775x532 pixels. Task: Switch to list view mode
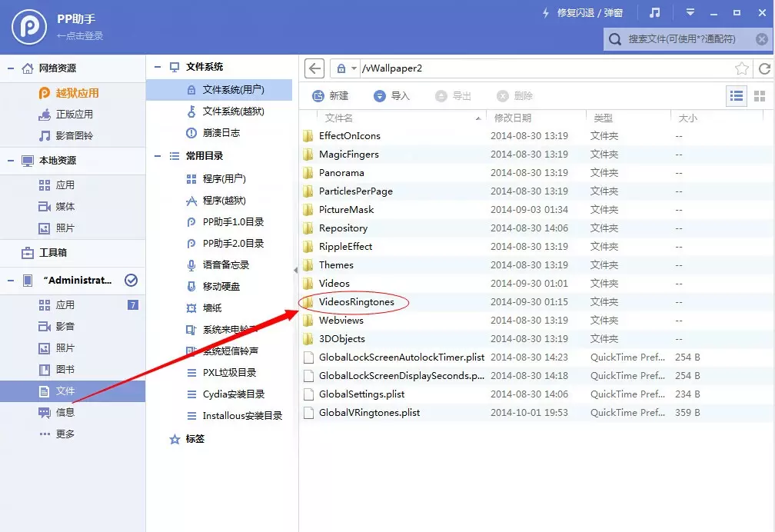point(736,96)
